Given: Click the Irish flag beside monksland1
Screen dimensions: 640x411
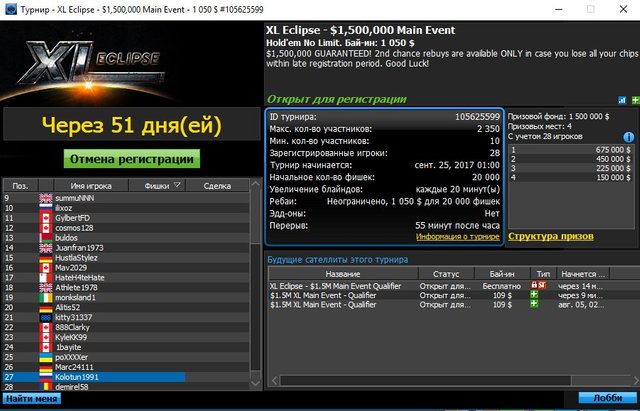Looking at the screenshot, I should pyautogui.click(x=46, y=298).
